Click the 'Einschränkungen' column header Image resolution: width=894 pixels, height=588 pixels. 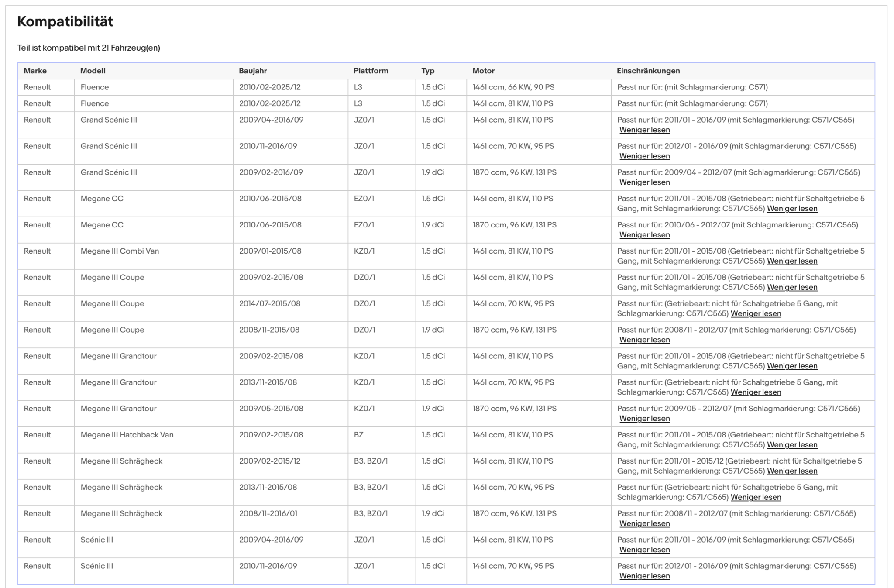click(x=648, y=71)
